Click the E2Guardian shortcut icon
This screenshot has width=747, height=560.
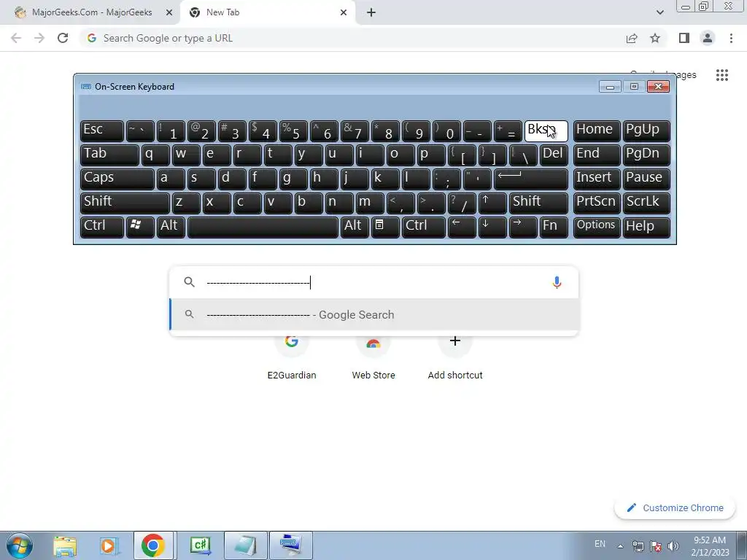pyautogui.click(x=292, y=341)
